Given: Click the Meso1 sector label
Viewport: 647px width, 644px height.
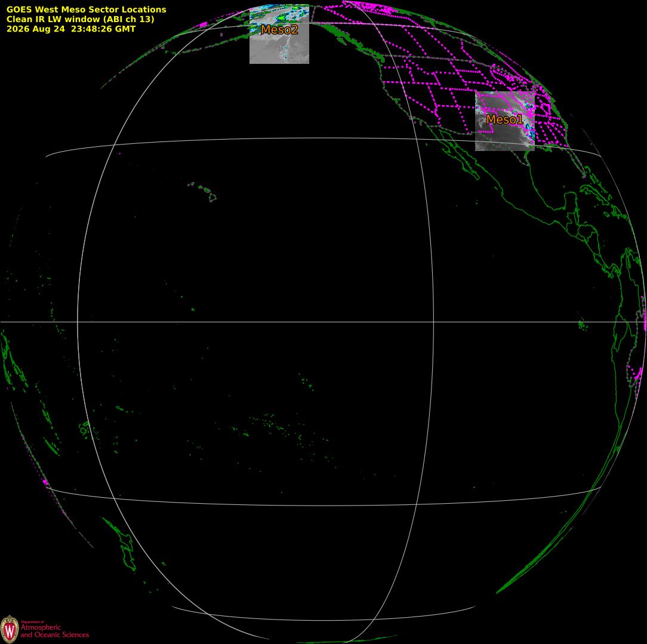Looking at the screenshot, I should click(504, 119).
